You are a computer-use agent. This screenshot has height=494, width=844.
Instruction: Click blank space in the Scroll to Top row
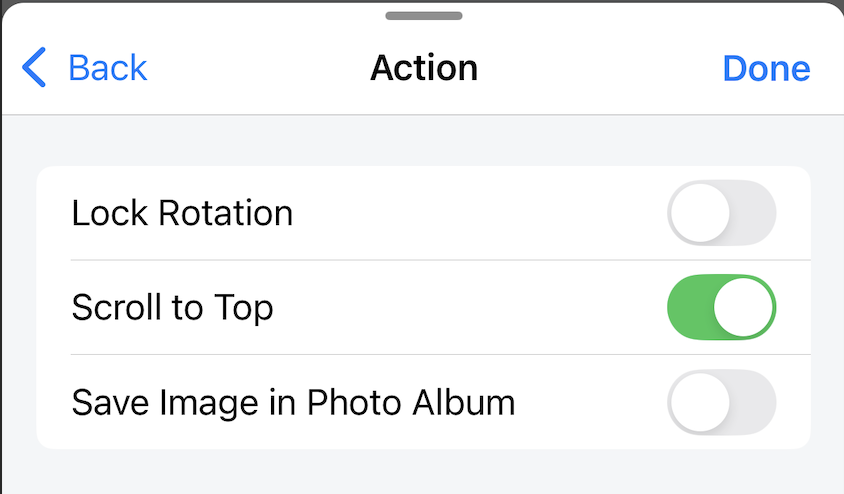pyautogui.click(x=470, y=307)
